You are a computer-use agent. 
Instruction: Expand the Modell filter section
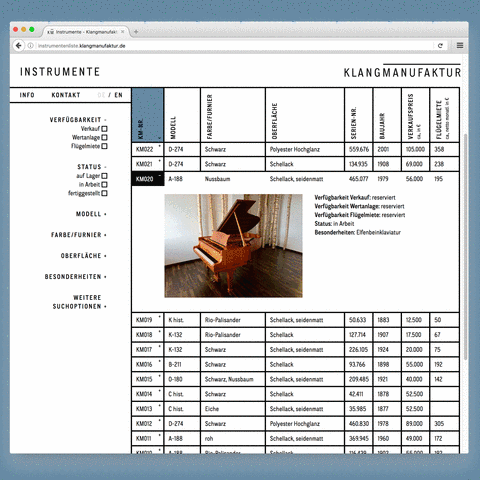pyautogui.click(x=91, y=214)
